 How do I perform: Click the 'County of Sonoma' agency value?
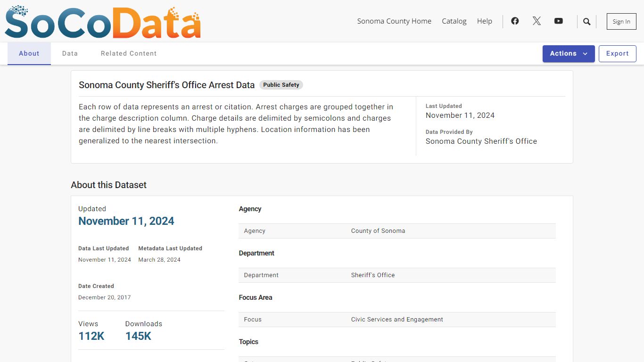point(378,231)
